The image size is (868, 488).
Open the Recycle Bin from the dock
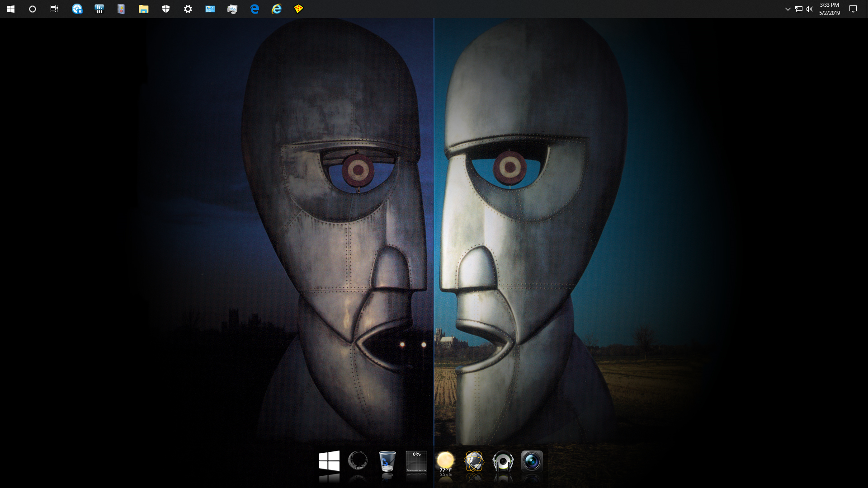(387, 461)
